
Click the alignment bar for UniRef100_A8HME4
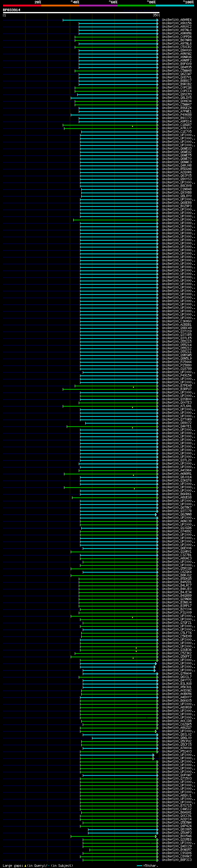tap(111, 20)
